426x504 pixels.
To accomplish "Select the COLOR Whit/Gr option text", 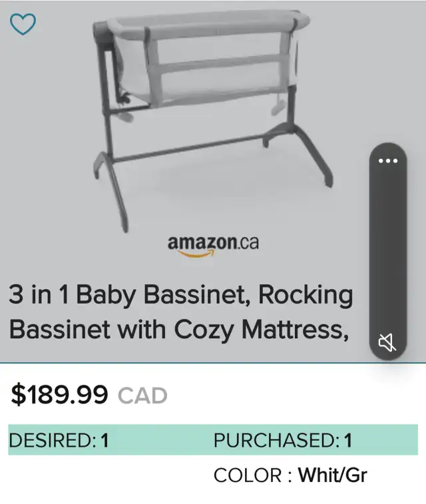I will coord(290,475).
